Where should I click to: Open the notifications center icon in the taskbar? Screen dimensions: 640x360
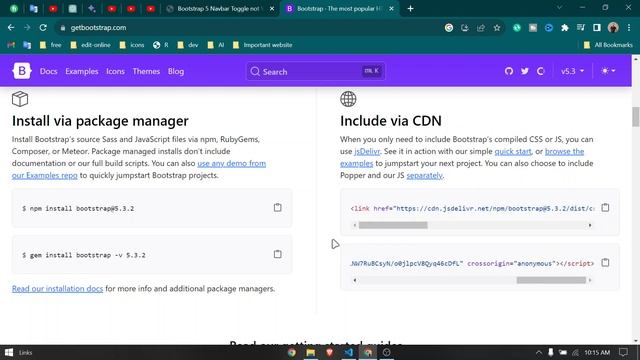click(x=623, y=352)
